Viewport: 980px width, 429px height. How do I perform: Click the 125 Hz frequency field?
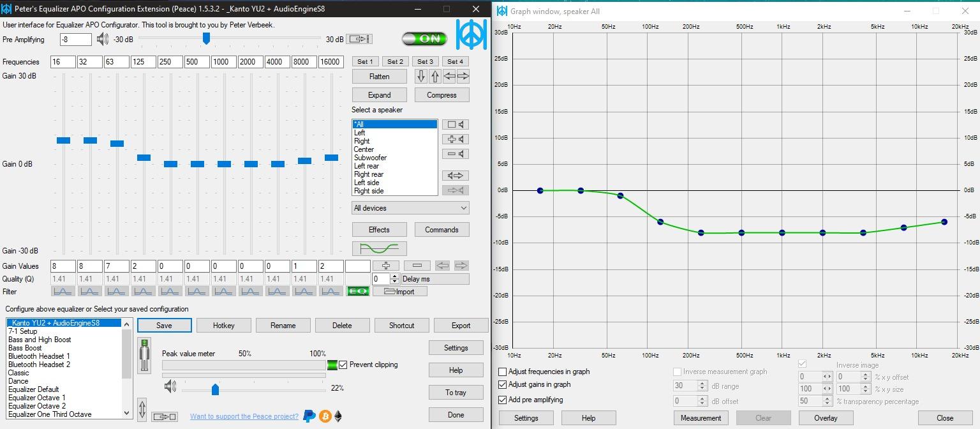tap(144, 62)
